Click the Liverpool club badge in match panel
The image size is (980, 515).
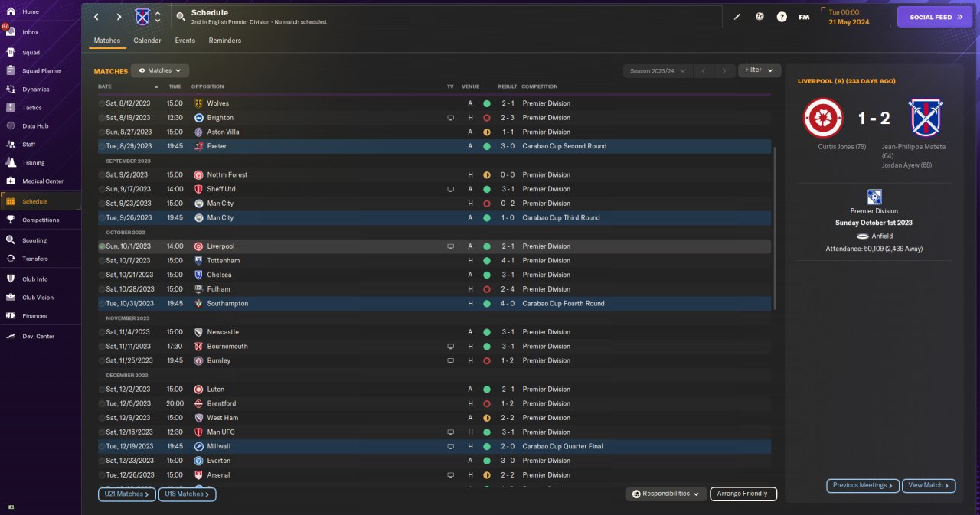point(823,119)
